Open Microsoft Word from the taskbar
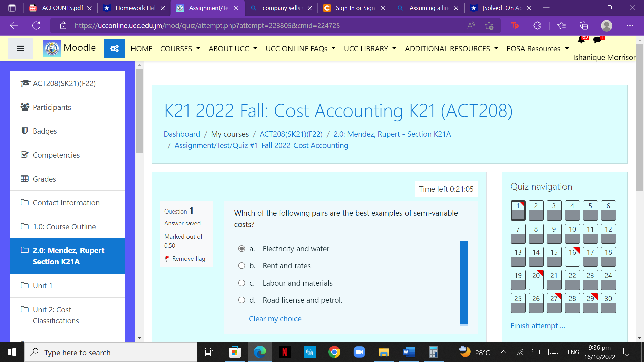Viewport: 644px width, 362px height. (x=408, y=352)
